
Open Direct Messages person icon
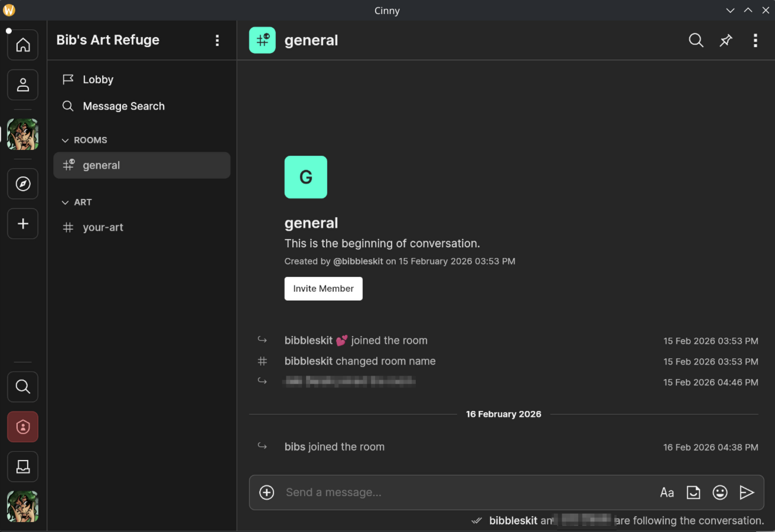coord(23,85)
